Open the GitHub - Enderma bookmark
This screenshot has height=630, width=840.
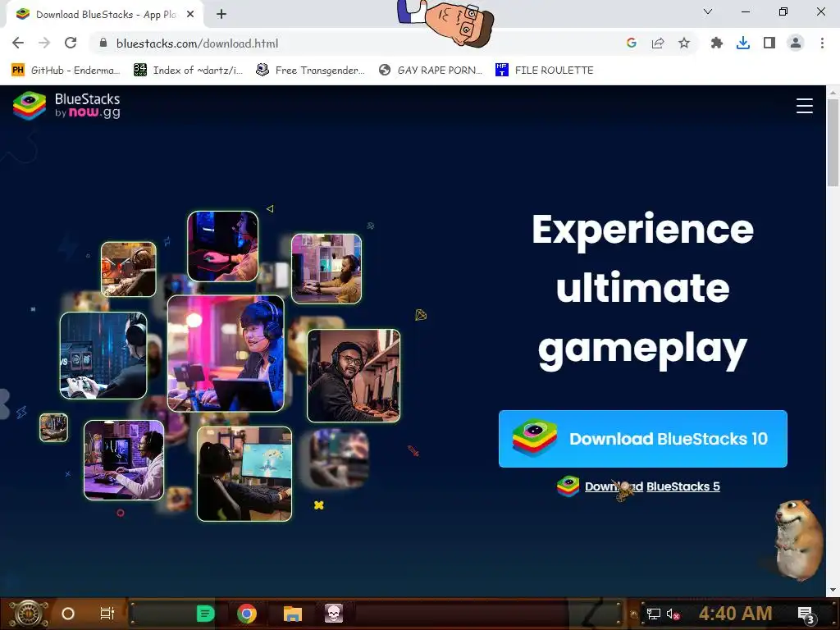pyautogui.click(x=66, y=71)
